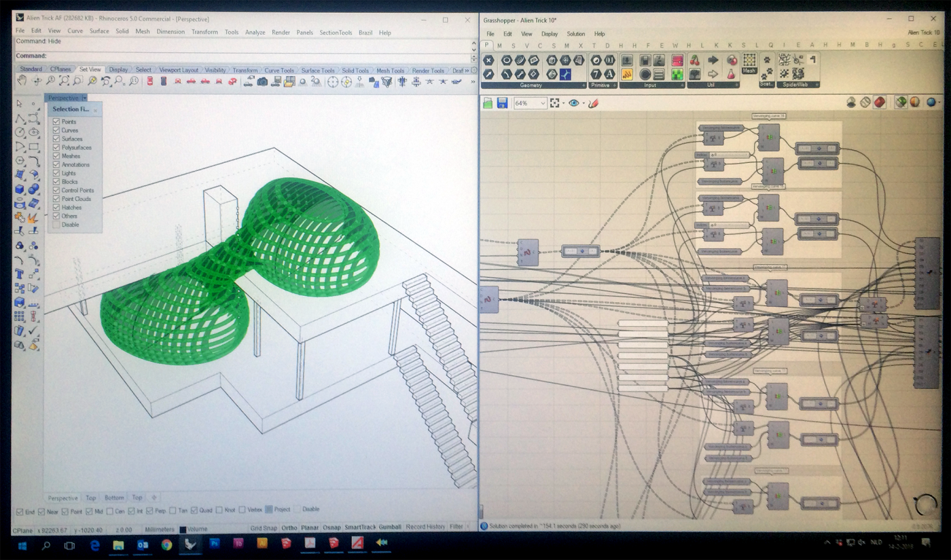Click Grasshopper open file folder icon
Screen dimensions: 951x560
[488, 103]
